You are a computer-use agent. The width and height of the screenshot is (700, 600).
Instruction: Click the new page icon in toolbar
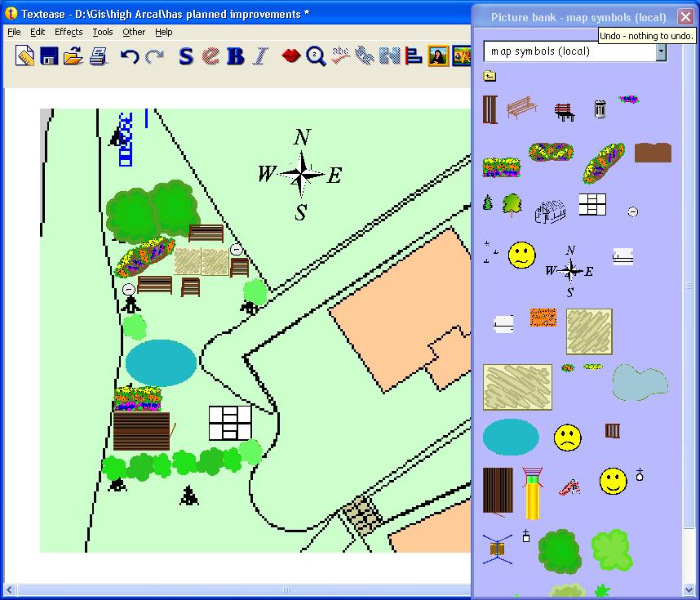click(x=24, y=56)
